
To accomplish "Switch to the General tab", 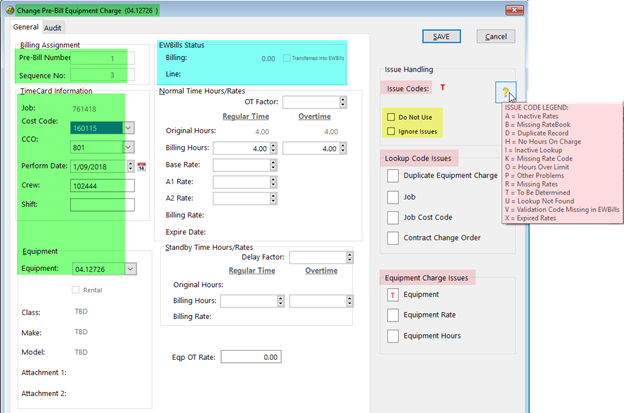I will tap(25, 27).
